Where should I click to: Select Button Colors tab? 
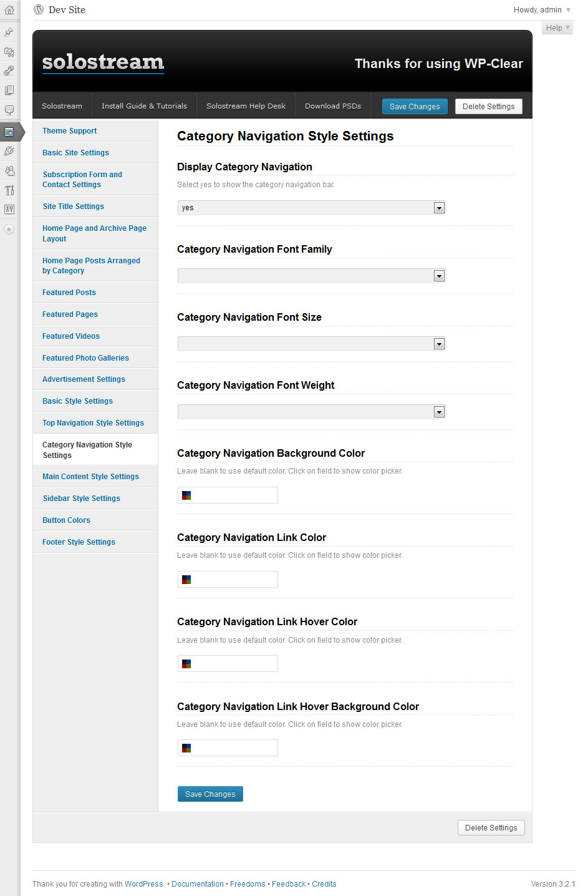pos(95,520)
